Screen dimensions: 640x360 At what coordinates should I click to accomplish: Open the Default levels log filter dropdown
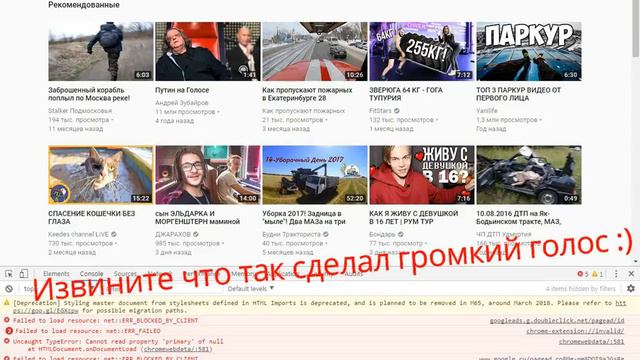(x=251, y=289)
